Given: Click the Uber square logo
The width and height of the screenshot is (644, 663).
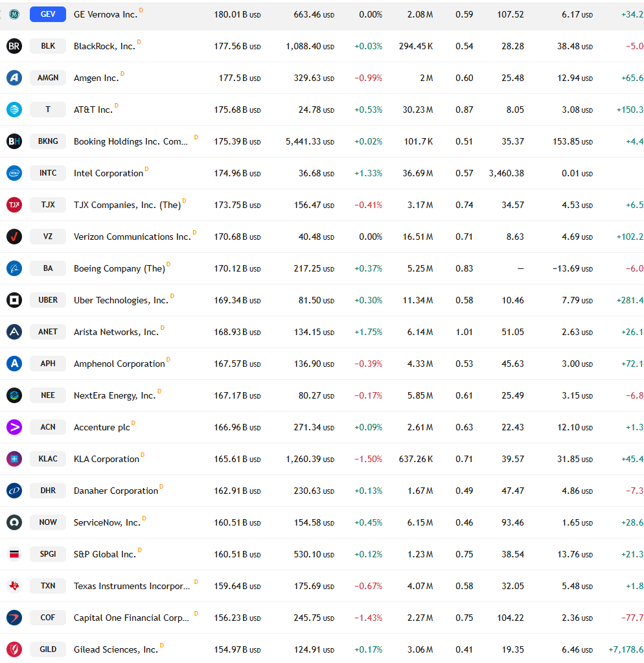Looking at the screenshot, I should [x=14, y=300].
